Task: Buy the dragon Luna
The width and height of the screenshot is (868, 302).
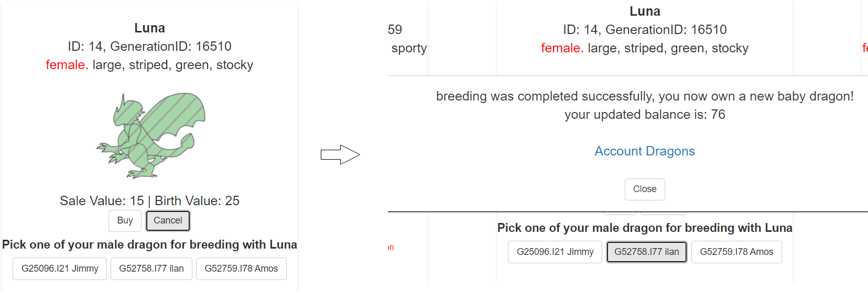Action: (125, 221)
